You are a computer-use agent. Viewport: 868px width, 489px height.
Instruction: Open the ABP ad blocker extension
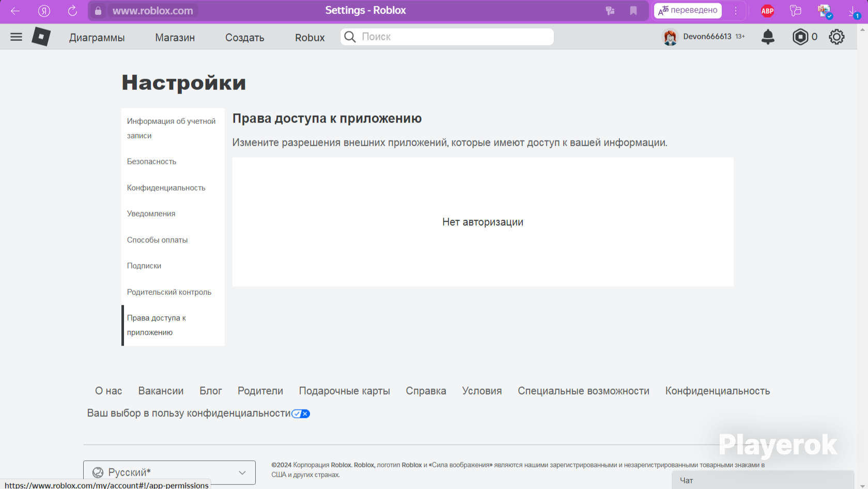click(767, 11)
